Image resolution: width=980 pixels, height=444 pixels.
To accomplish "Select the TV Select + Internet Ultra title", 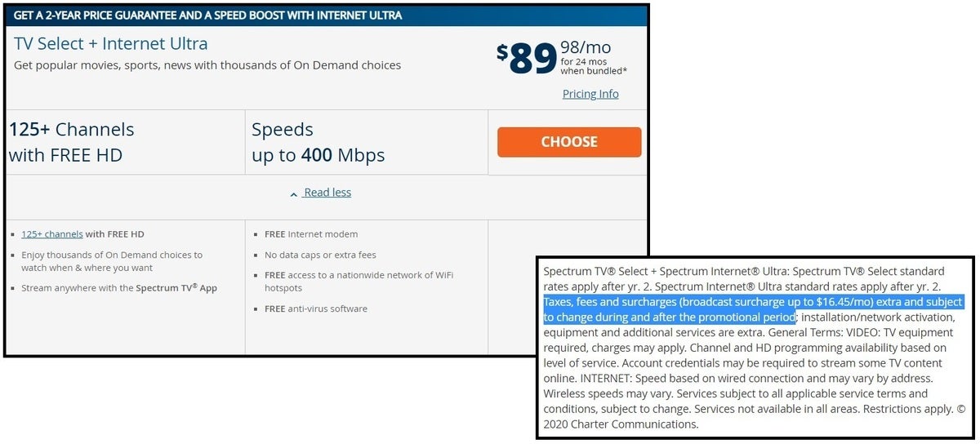I will coord(111,44).
